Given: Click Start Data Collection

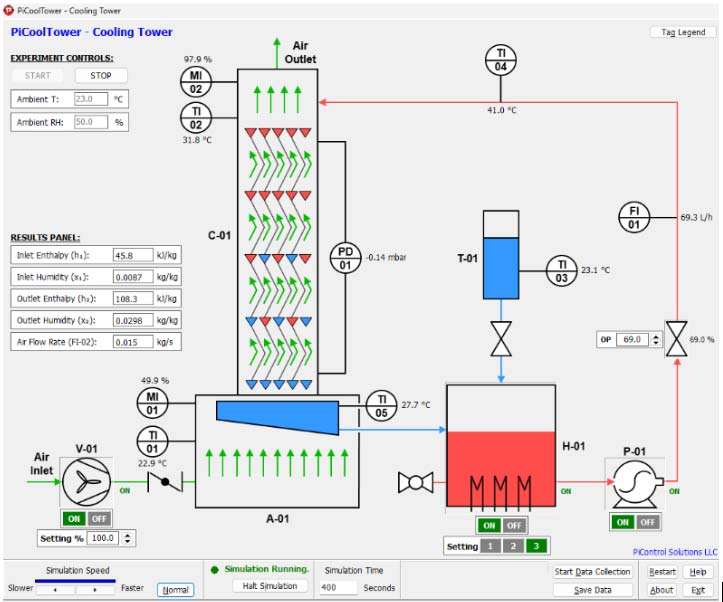Looking at the screenshot, I should tap(592, 572).
